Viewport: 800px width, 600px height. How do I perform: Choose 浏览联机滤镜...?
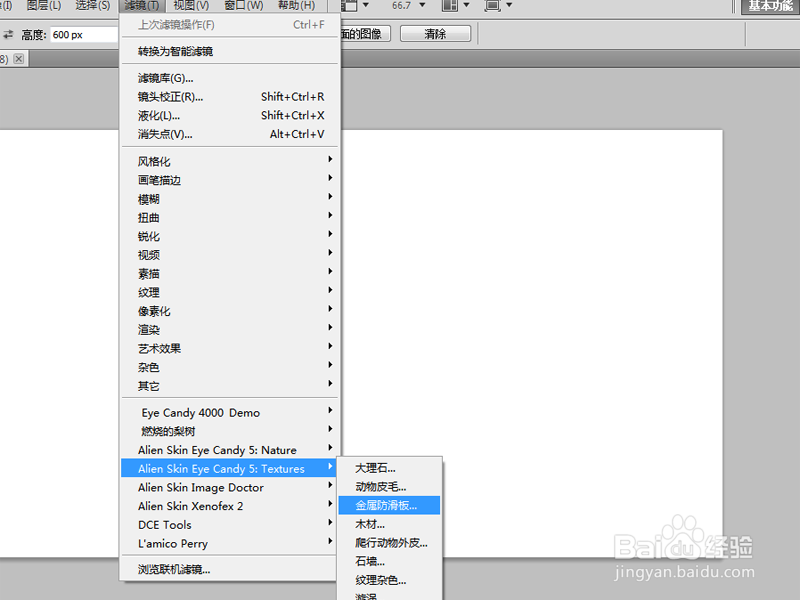pos(230,569)
